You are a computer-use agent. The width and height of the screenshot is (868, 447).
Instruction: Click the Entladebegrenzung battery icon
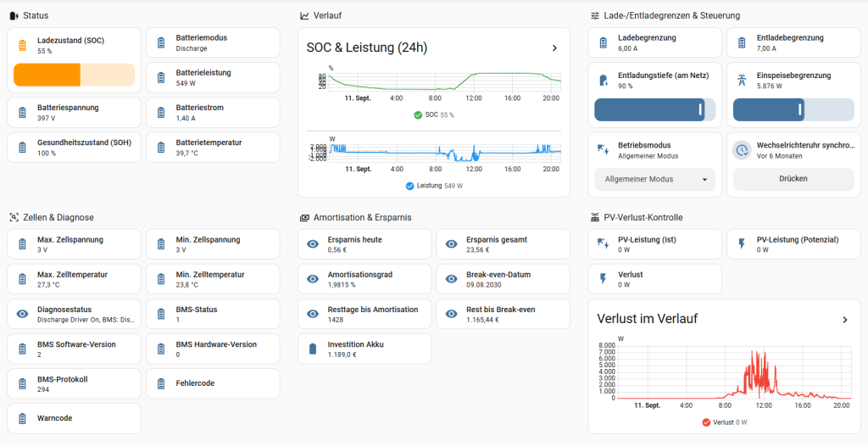742,42
